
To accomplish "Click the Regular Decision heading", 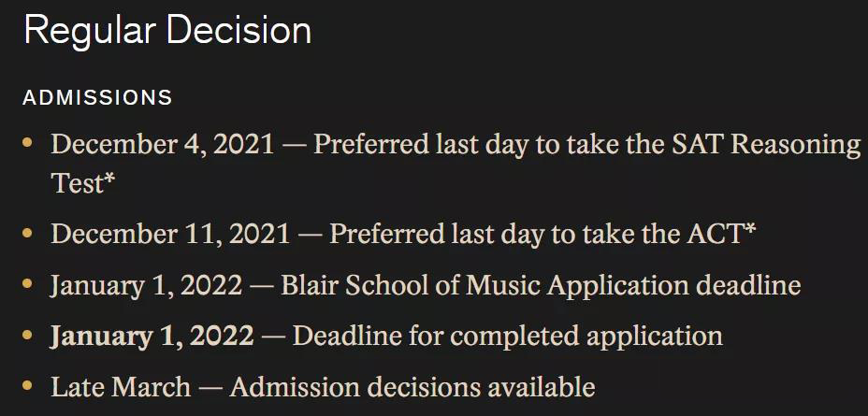I will [x=167, y=30].
